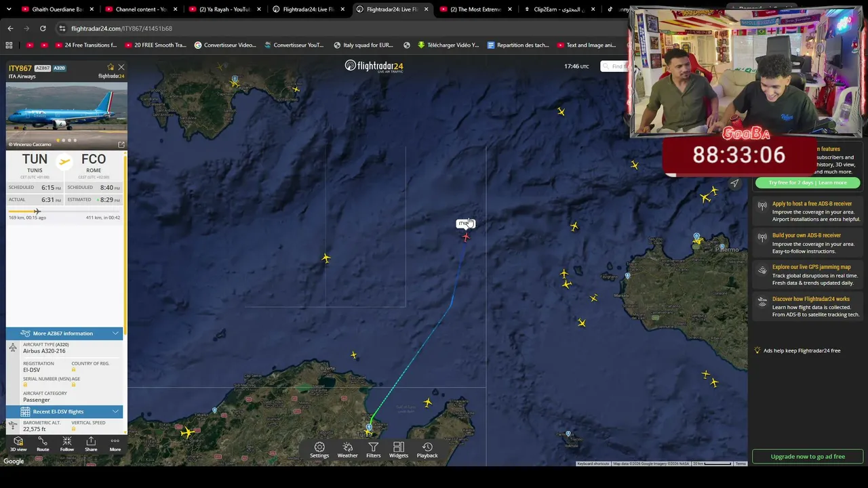Open the aircraft photo's external link icon
Screen dimensions: 868x488
click(x=121, y=144)
